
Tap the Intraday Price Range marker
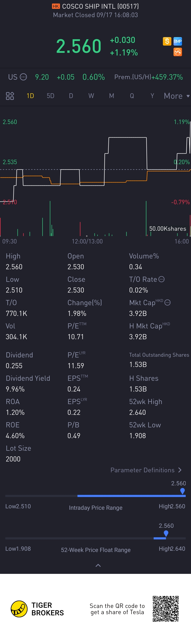click(x=183, y=491)
